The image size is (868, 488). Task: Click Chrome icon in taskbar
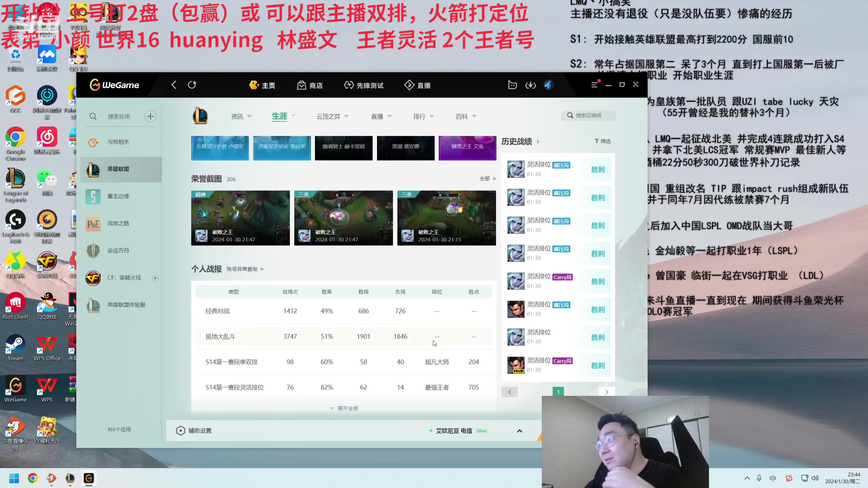coord(33,478)
